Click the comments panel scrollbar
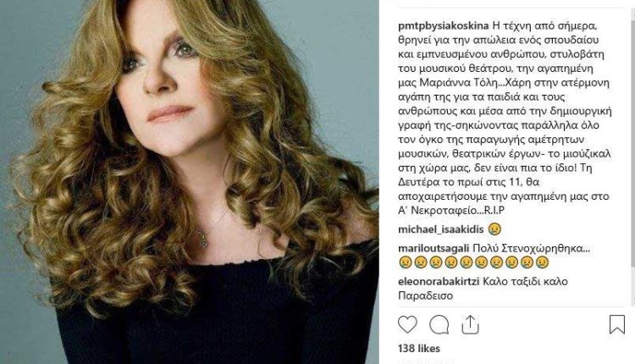The width and height of the screenshot is (635, 364). (632, 138)
